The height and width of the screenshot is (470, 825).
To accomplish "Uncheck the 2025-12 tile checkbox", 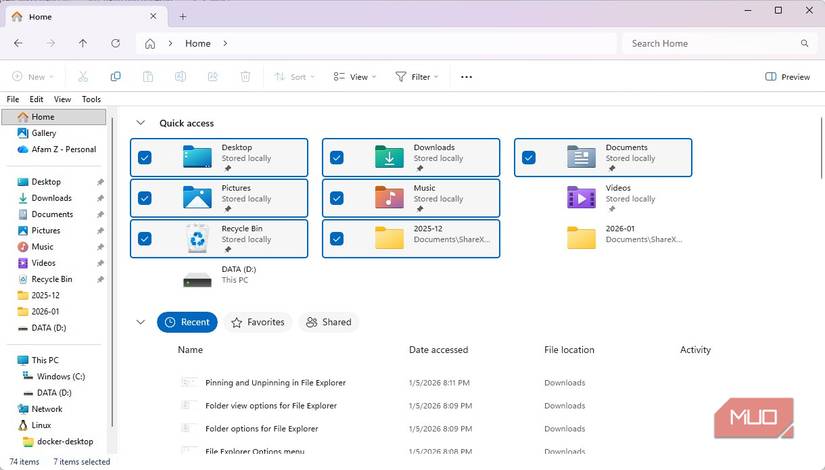I will (337, 239).
